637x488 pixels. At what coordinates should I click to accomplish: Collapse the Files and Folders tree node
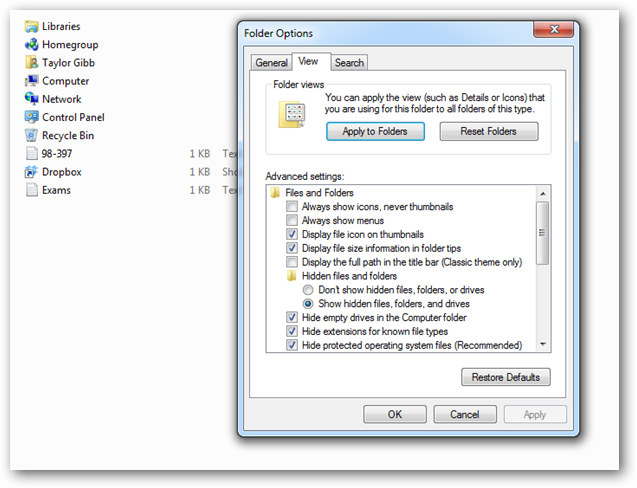pos(277,193)
